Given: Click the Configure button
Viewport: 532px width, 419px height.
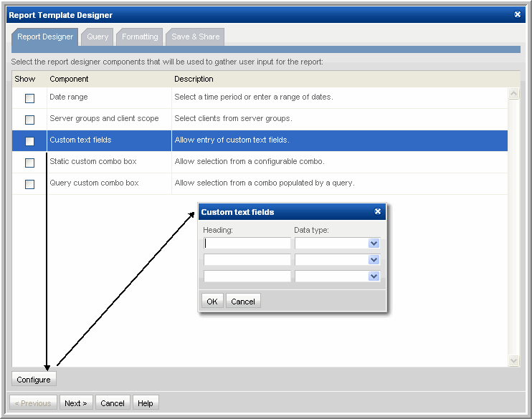Looking at the screenshot, I should (x=34, y=380).
